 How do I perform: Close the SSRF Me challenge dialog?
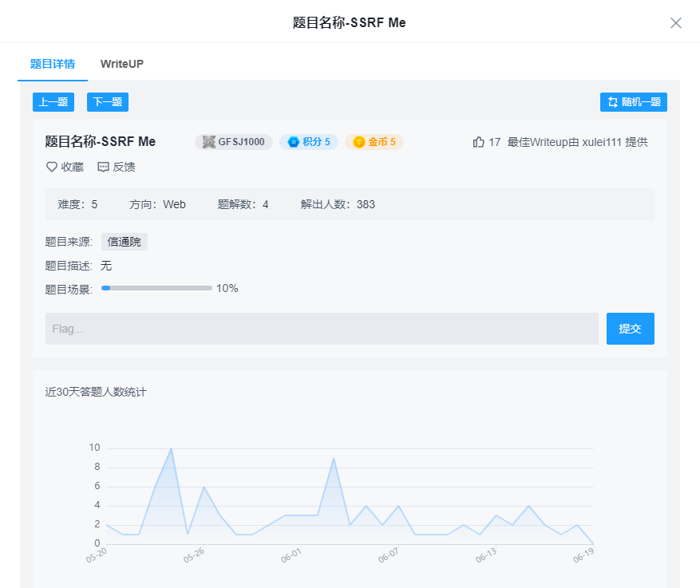[675, 23]
